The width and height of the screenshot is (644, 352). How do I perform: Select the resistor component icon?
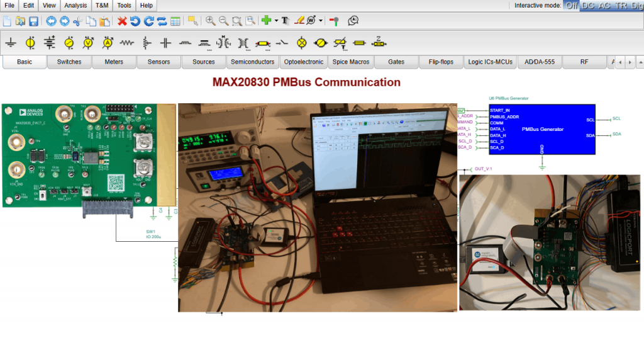tap(127, 43)
